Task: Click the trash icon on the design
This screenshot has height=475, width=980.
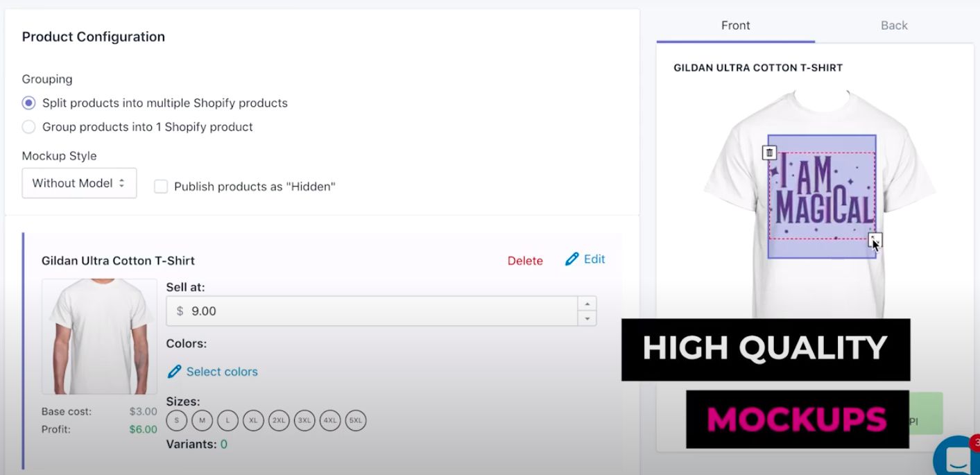Action: (x=769, y=153)
